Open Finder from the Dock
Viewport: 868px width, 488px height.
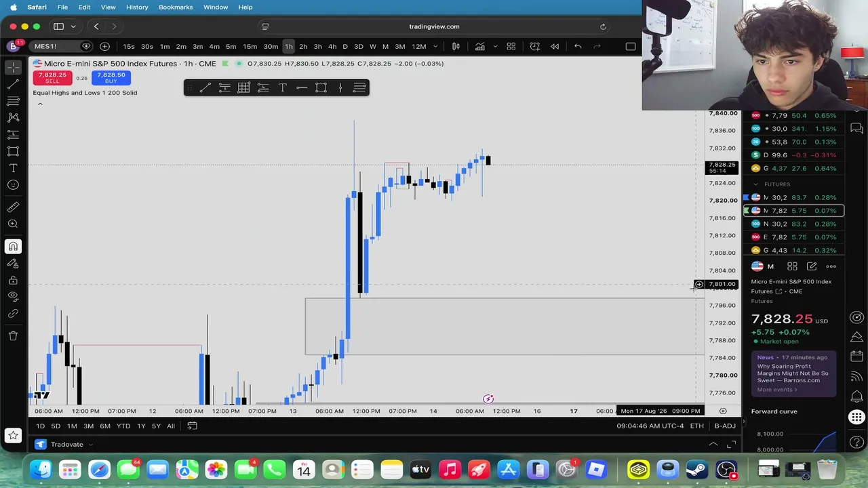pyautogui.click(x=41, y=469)
